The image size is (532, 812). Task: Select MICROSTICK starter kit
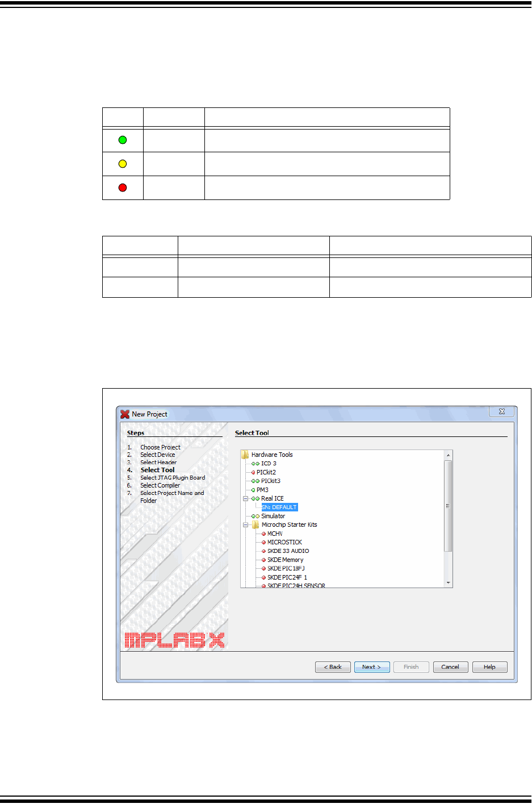[284, 542]
